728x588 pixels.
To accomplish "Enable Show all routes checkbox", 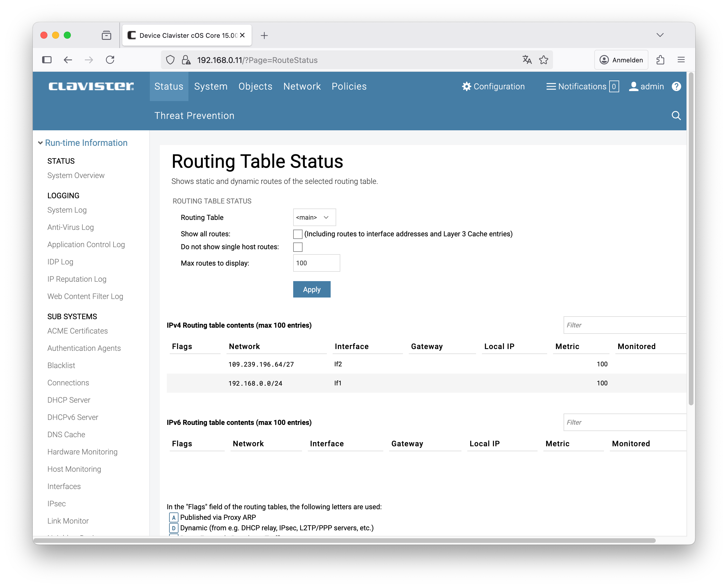I will coord(298,234).
